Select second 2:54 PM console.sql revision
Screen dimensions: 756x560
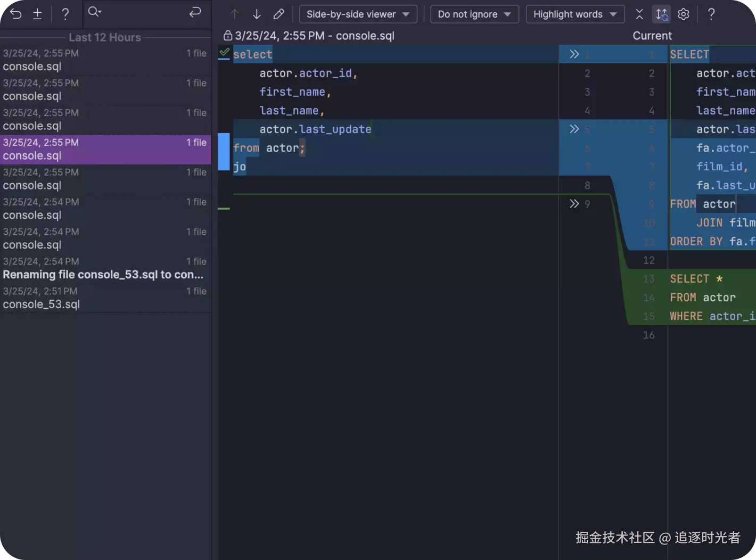(105, 239)
